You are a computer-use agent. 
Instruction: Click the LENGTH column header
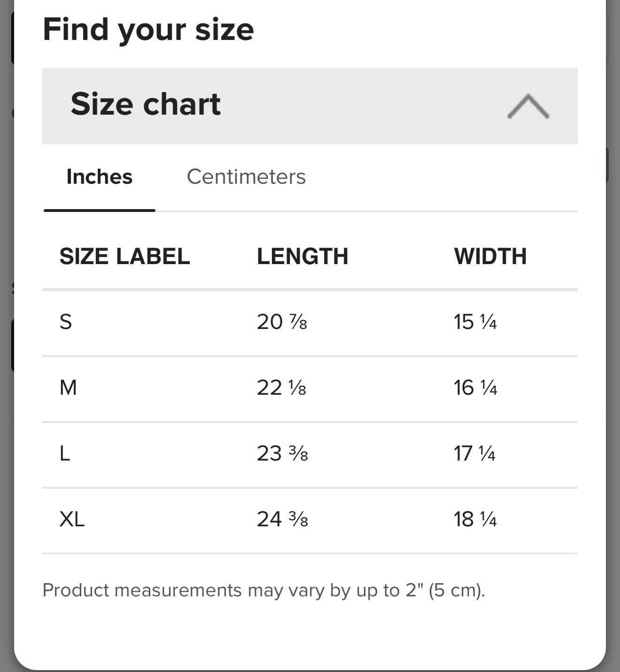click(302, 257)
